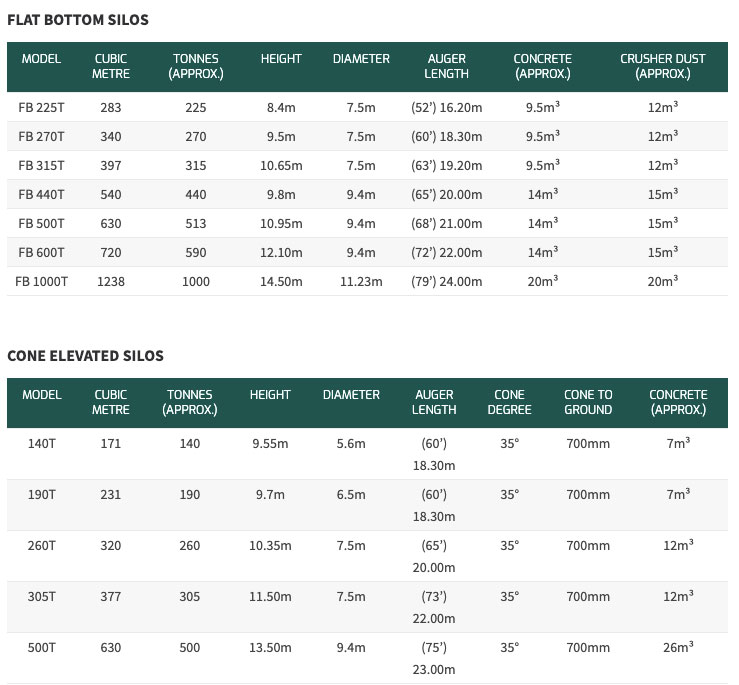Click the FB 225T model cell
Viewport: 739px width, 685px height.
pyautogui.click(x=41, y=107)
